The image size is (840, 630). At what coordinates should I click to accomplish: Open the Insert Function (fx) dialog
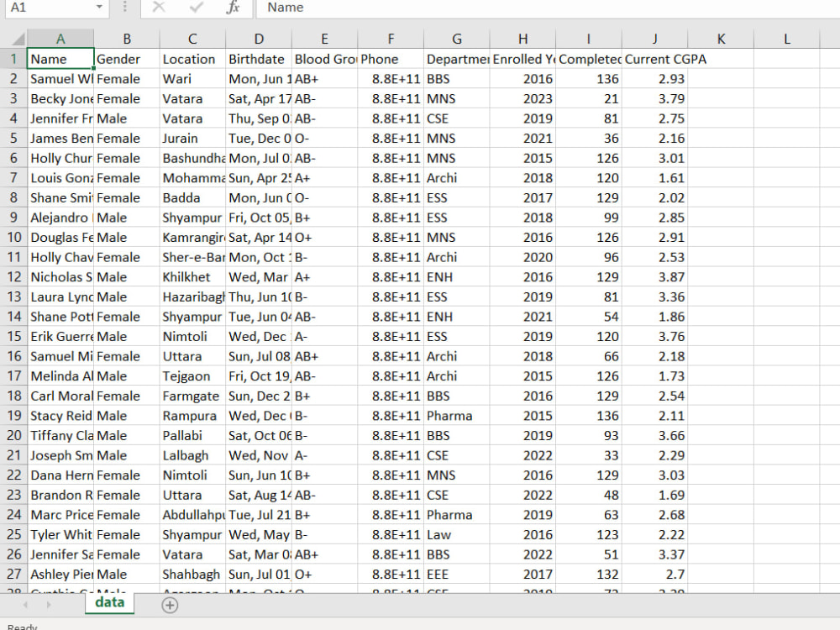pyautogui.click(x=233, y=8)
